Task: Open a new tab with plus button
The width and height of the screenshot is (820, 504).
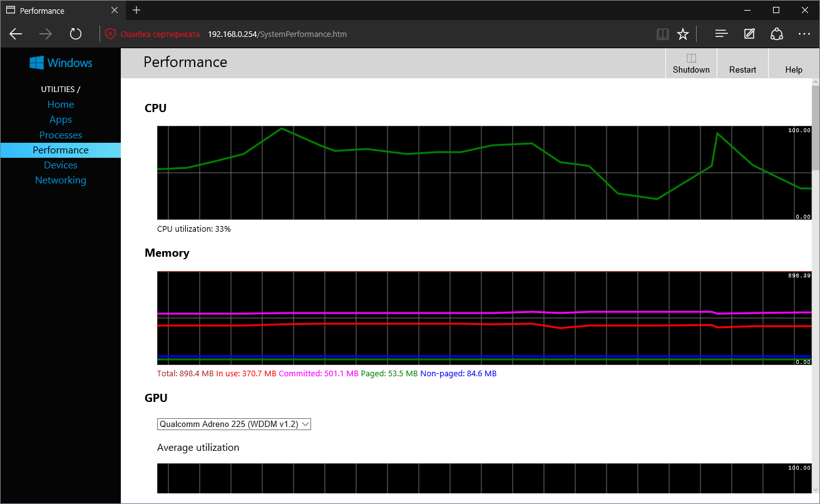Action: [x=136, y=10]
